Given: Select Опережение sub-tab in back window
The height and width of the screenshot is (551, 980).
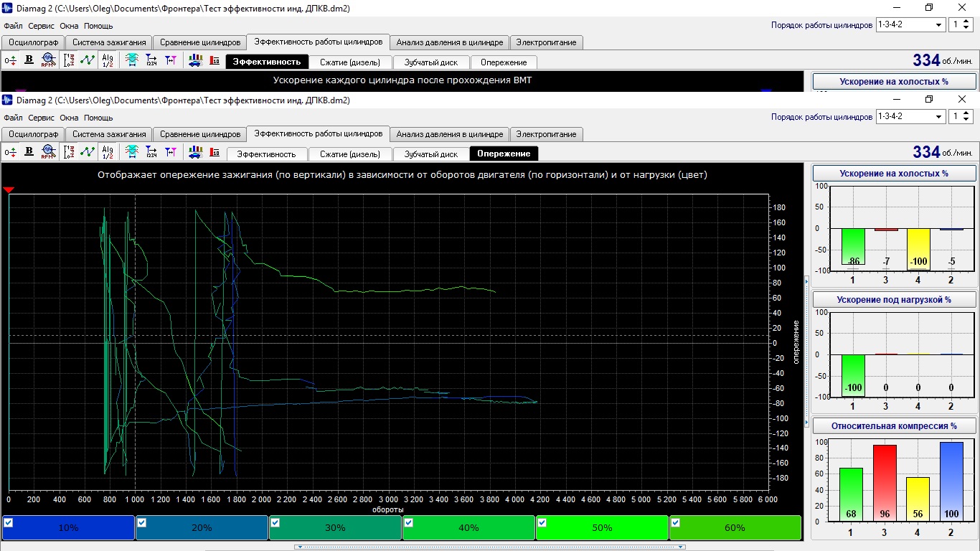Looking at the screenshot, I should [x=504, y=62].
